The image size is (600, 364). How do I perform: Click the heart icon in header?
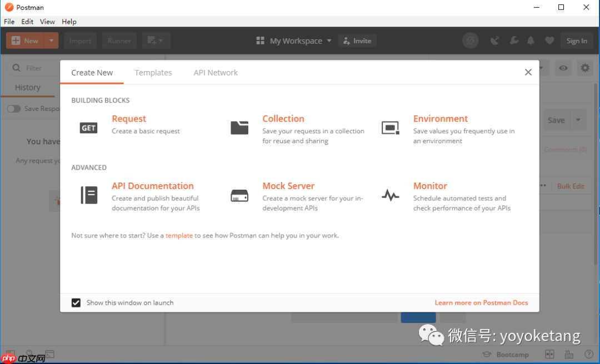549,41
